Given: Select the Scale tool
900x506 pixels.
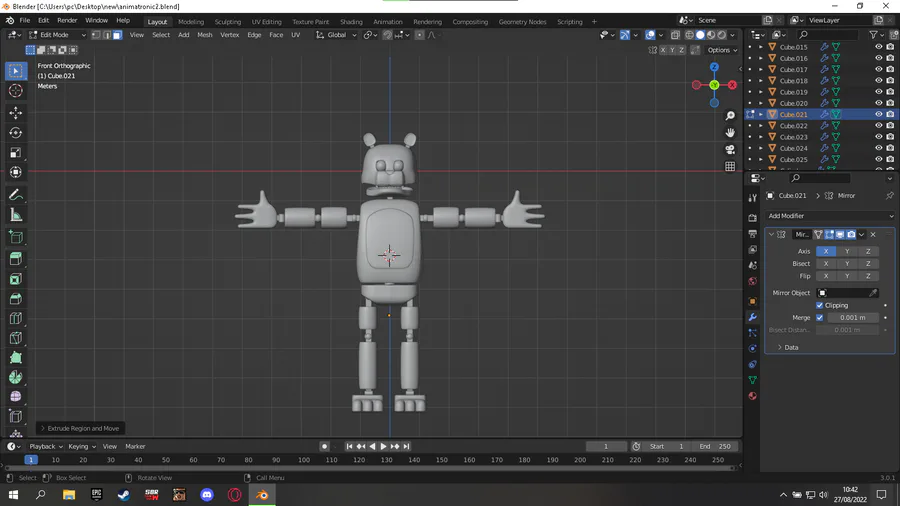Looking at the screenshot, I should tap(15, 153).
